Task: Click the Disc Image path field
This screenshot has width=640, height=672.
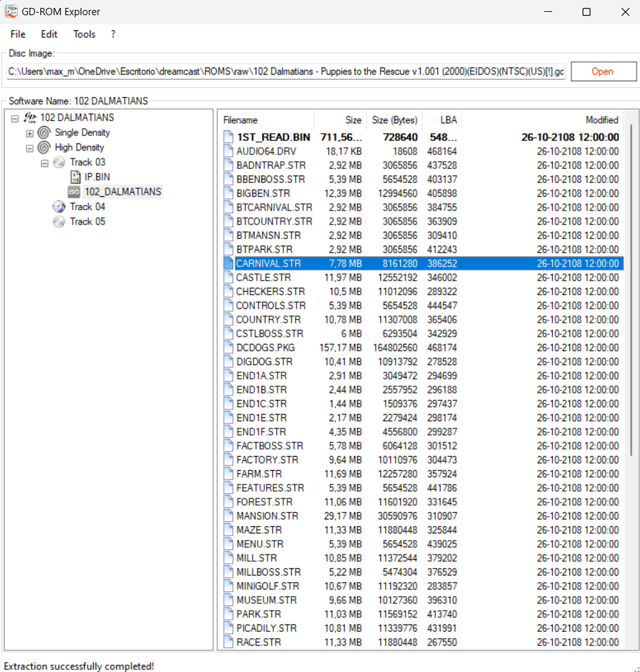Action: 287,71
